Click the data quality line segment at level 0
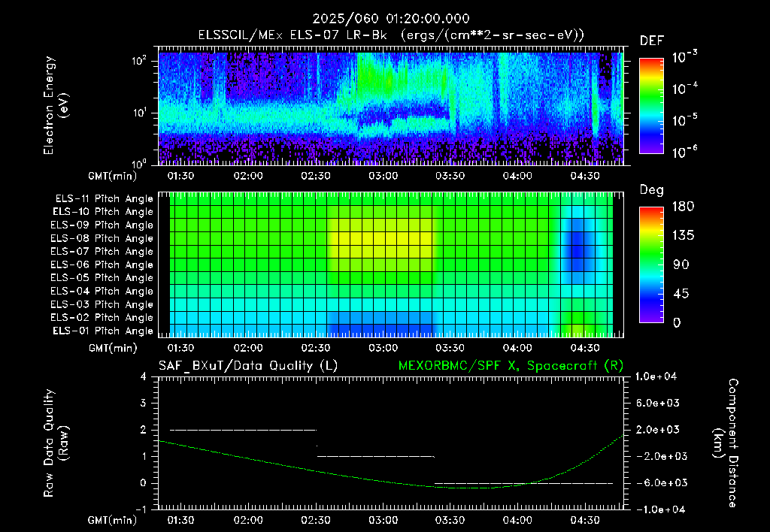The width and height of the screenshot is (770, 532). [523, 483]
